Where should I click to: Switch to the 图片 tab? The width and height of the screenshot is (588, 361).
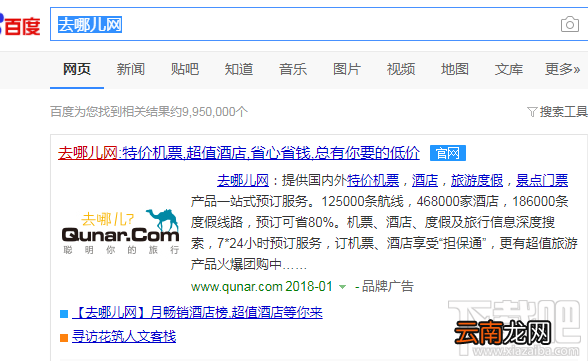click(346, 69)
